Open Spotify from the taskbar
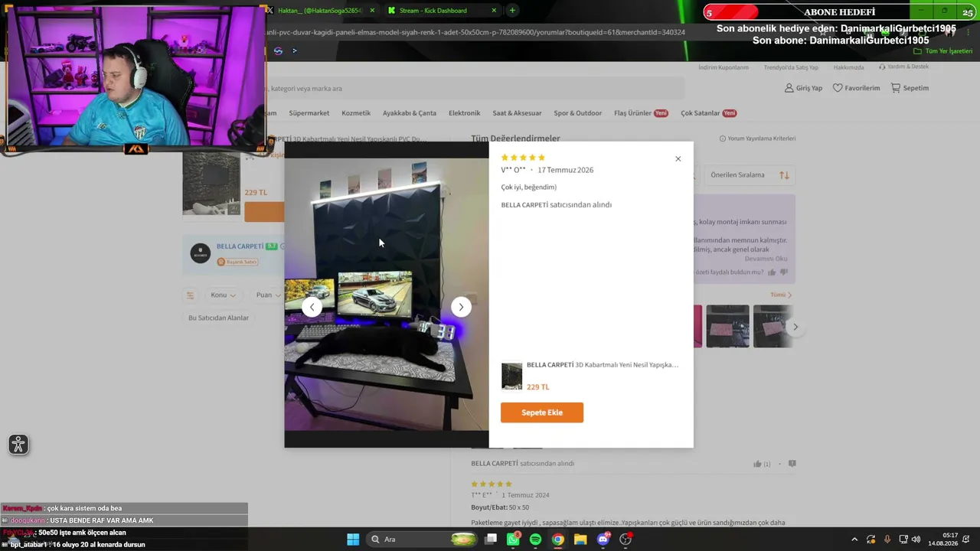This screenshot has height=551, width=980. coord(535,540)
